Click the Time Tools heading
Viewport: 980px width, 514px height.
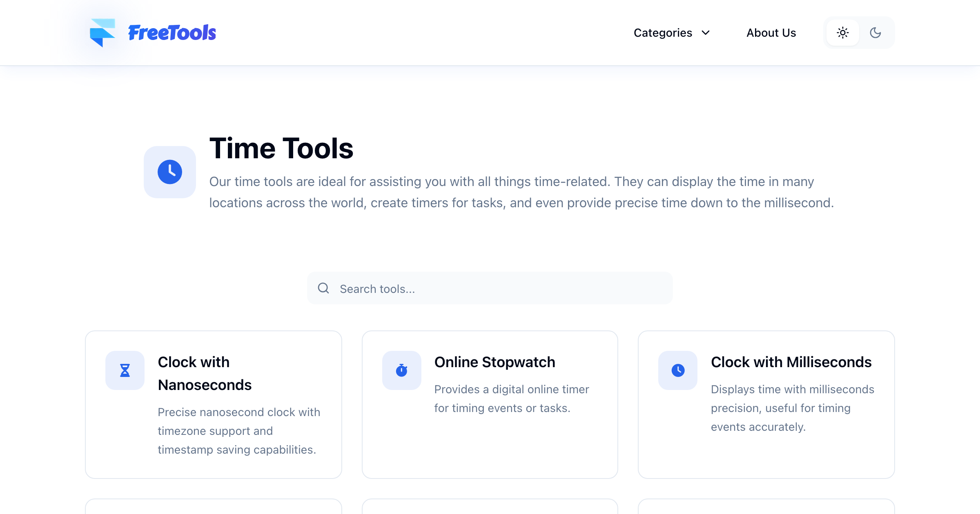click(281, 148)
